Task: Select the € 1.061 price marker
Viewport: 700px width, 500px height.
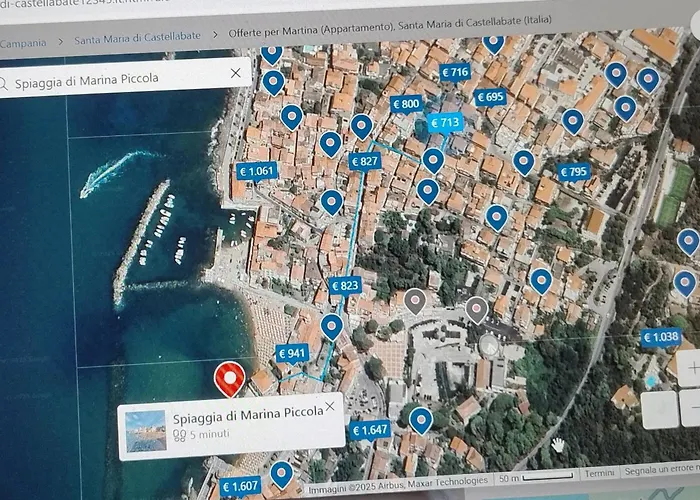Action: coord(256,171)
